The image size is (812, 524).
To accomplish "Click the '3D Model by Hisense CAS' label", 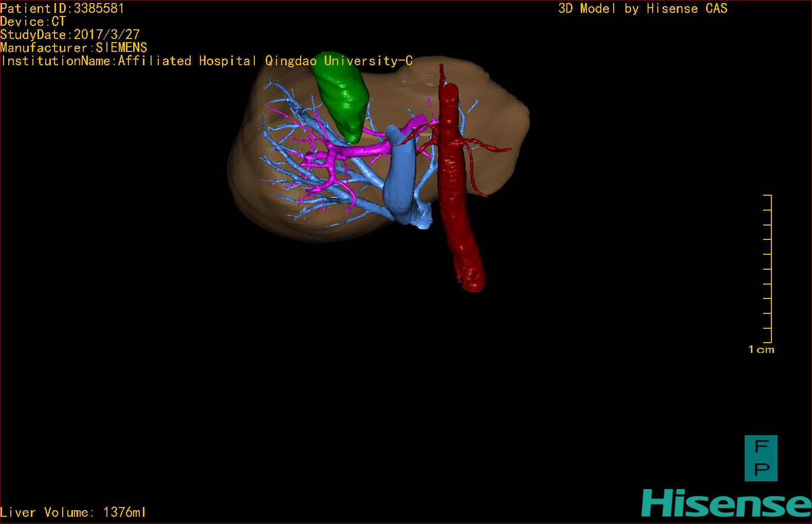I will tap(643, 8).
